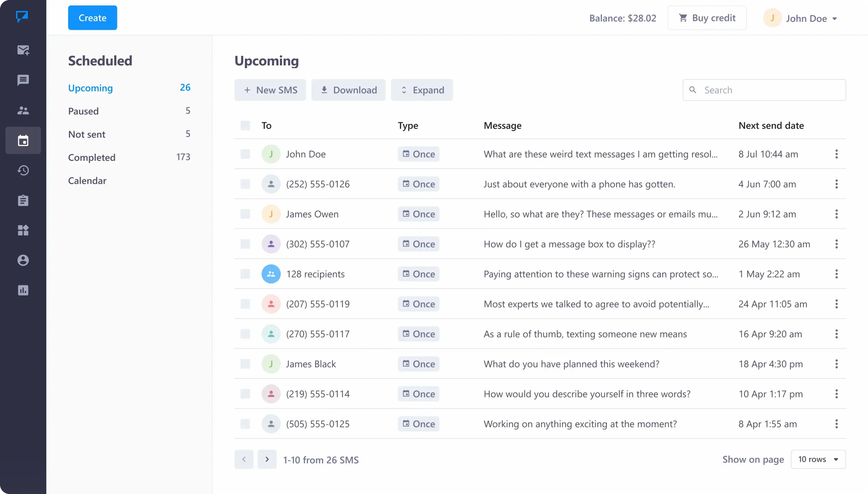Click '1-10 from 26 SMS' pagination text
This screenshot has width=868, height=494.
(321, 460)
